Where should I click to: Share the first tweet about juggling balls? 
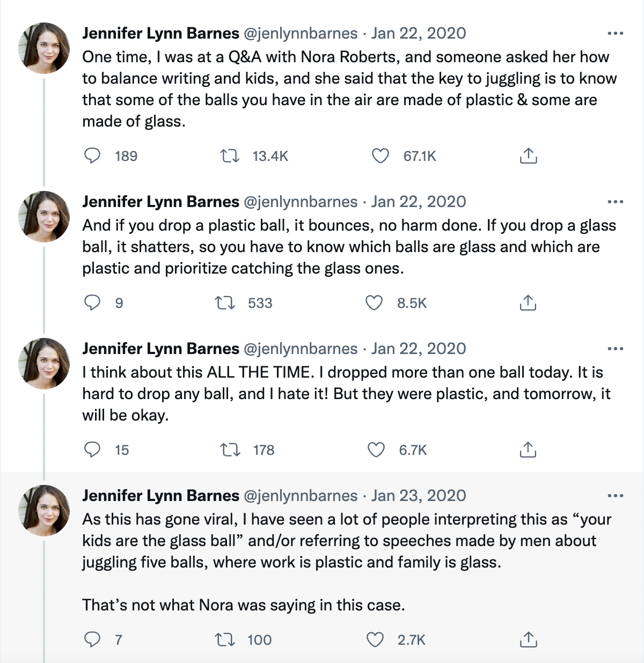point(529,156)
